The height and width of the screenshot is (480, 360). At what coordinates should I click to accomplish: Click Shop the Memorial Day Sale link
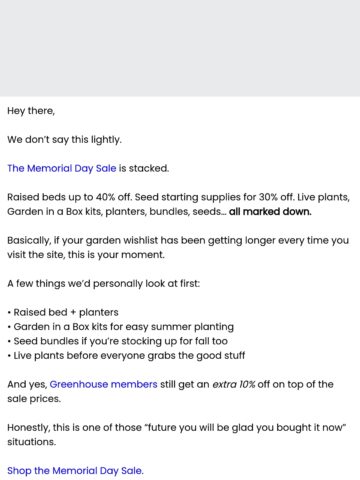(75, 471)
